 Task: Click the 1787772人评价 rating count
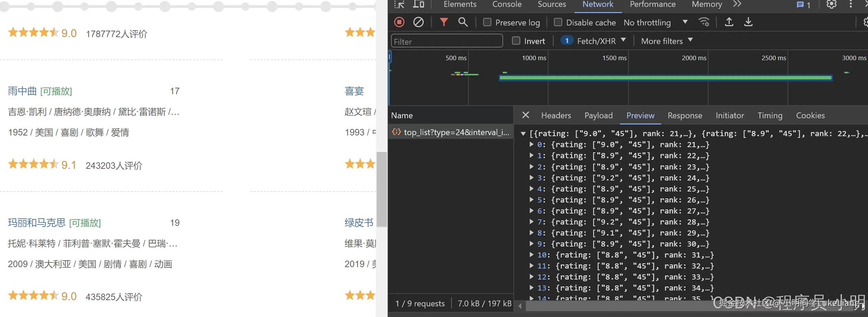click(116, 34)
